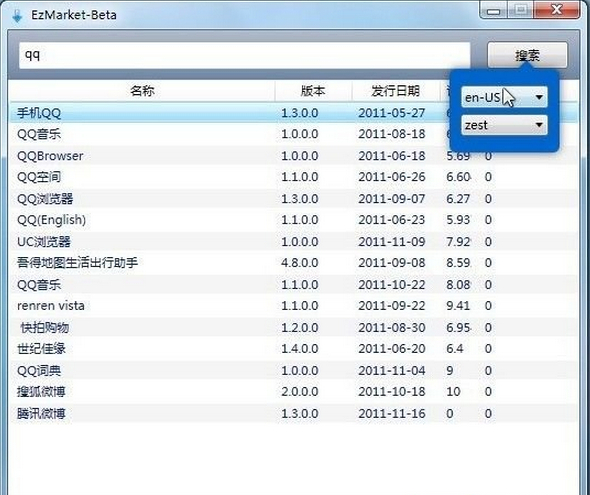
Task: Select the QQ(English) entry
Action: point(293,220)
